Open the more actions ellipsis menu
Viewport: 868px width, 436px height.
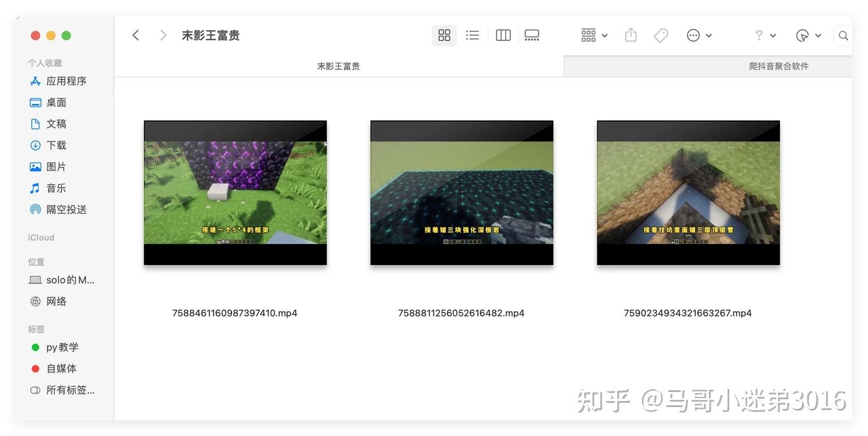[699, 36]
